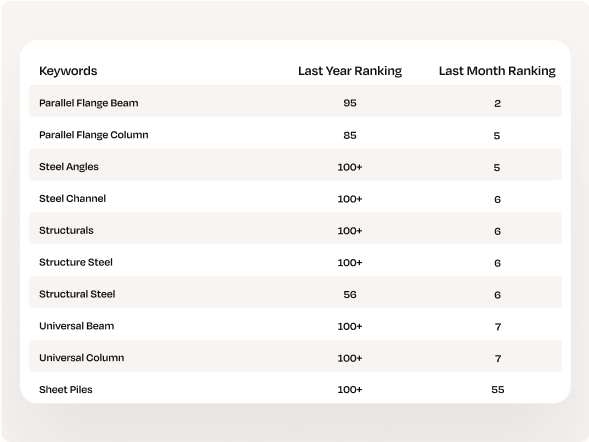This screenshot has height=442, width=589.
Task: Click last month ranking value 2
Action: coord(497,103)
